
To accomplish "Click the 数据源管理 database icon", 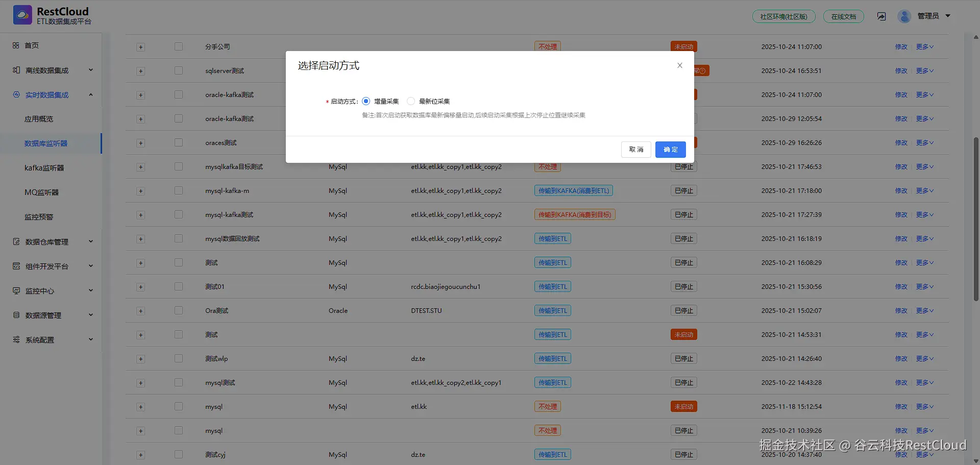I will click(x=16, y=315).
